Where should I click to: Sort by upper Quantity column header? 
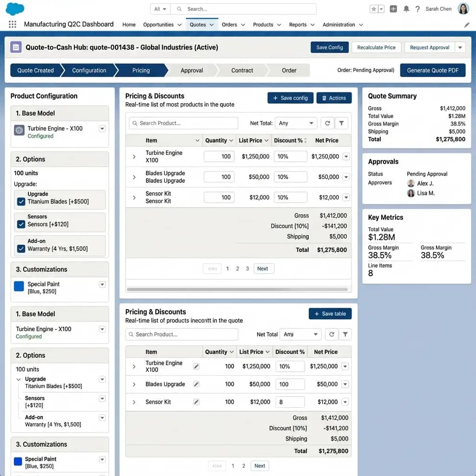(x=219, y=140)
